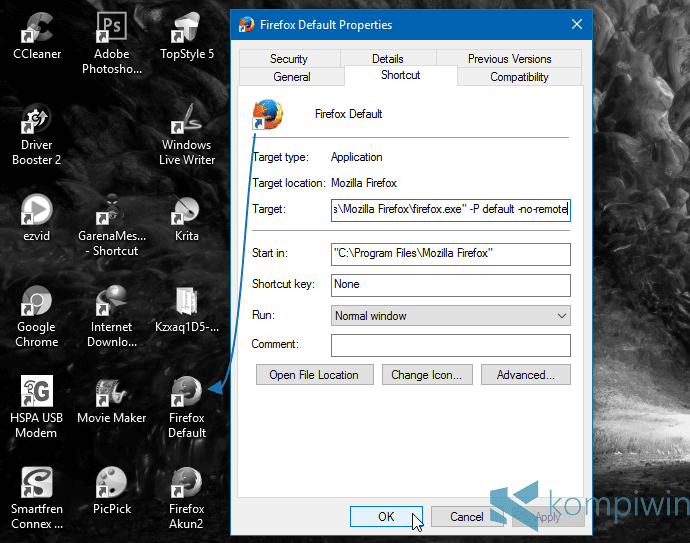
Task: Click the Mozilla Firefox target location value
Action: [x=364, y=183]
